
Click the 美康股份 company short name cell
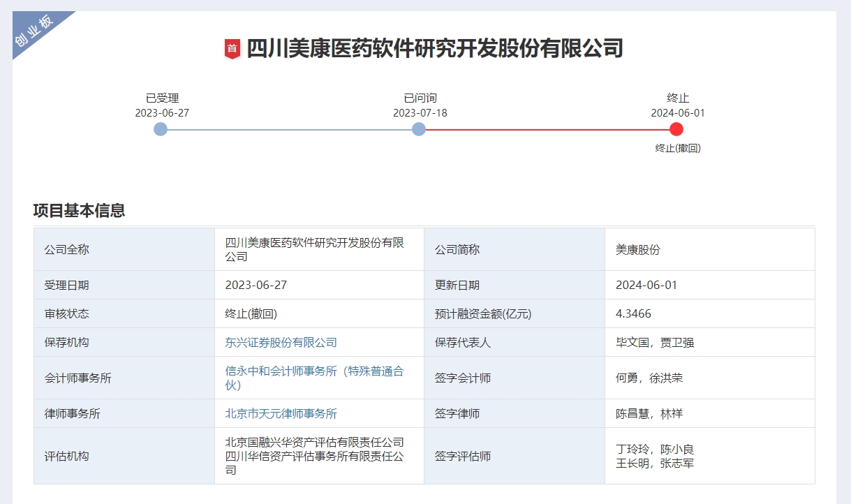click(x=637, y=250)
